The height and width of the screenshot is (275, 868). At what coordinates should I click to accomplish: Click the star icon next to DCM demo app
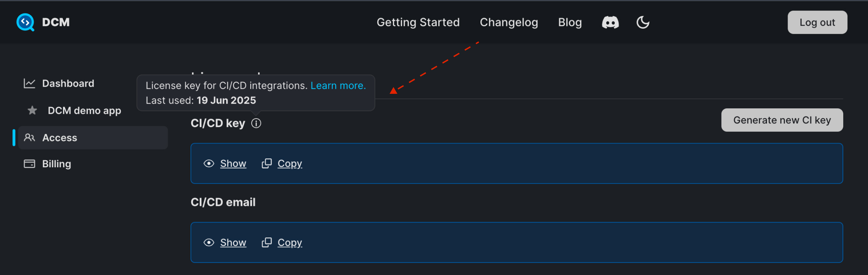pos(32,110)
